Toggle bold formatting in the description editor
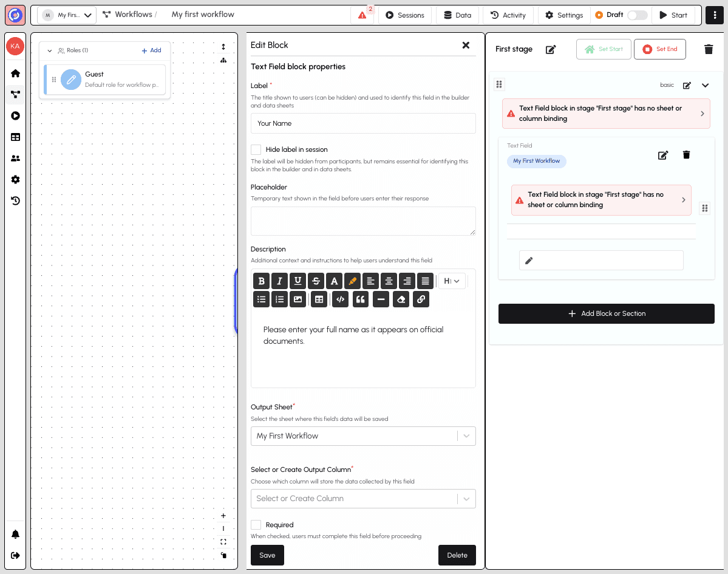 pyautogui.click(x=261, y=281)
